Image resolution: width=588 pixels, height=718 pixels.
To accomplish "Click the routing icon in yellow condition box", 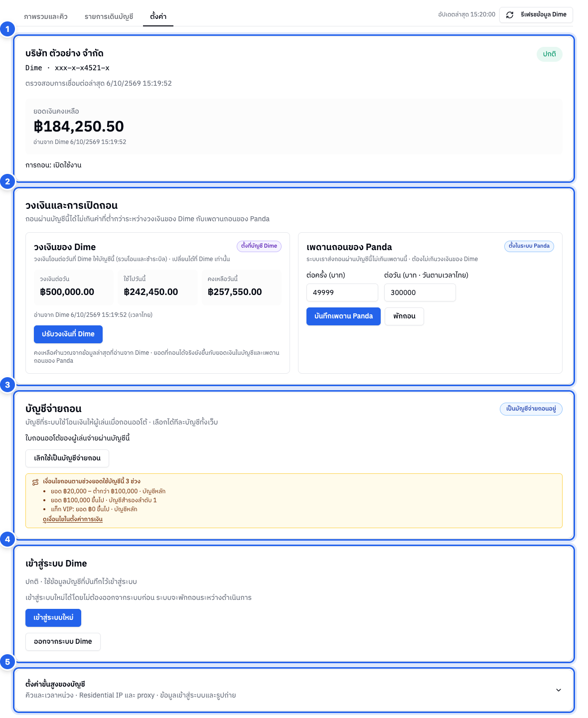I will pos(35,482).
